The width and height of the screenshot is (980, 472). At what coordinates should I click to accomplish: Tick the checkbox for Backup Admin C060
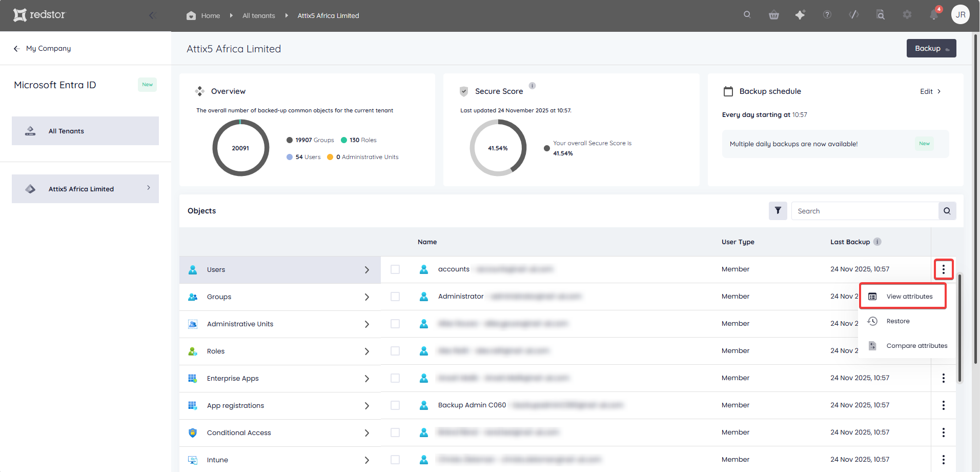coord(395,405)
